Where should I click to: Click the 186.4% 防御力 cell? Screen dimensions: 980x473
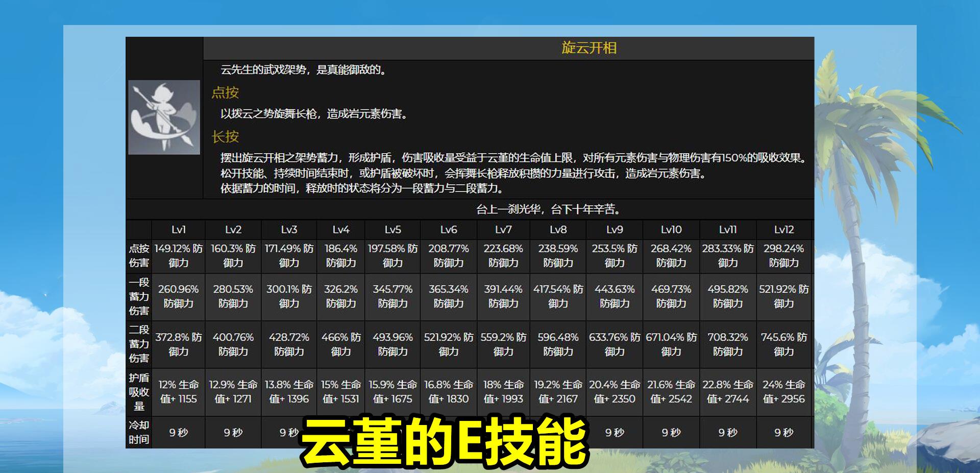(x=341, y=256)
